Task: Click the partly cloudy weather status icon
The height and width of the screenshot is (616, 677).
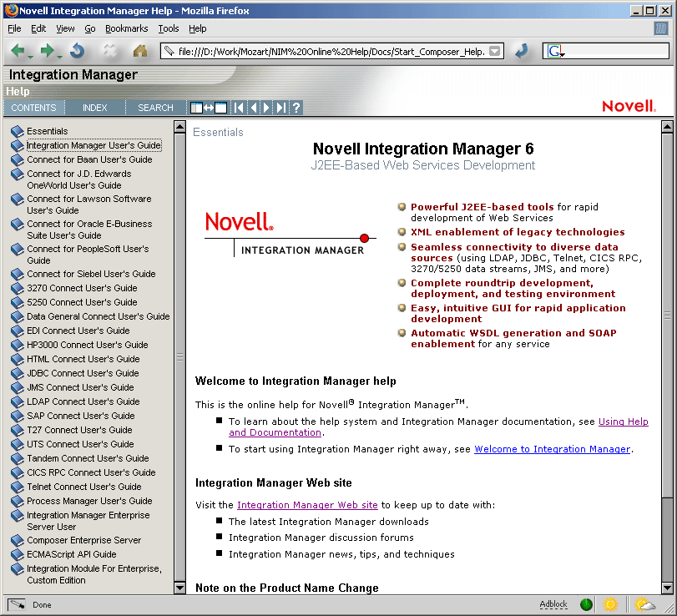Action: (x=644, y=604)
